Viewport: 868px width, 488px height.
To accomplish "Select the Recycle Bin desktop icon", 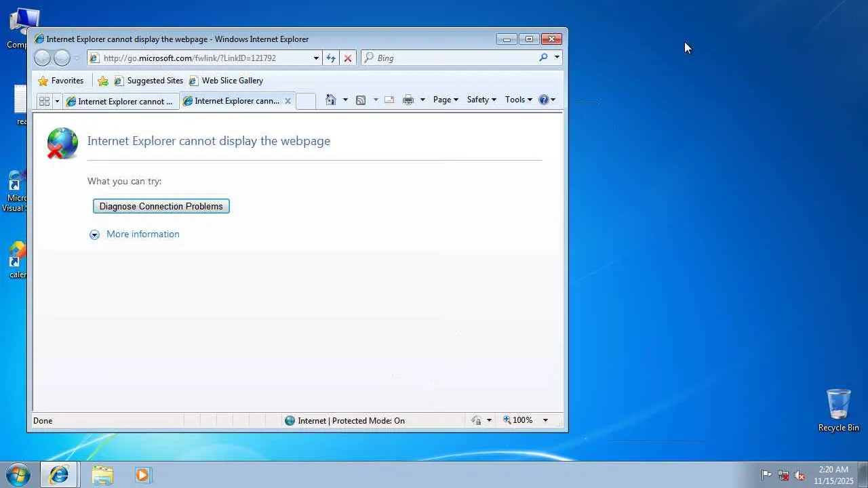I will [x=839, y=410].
